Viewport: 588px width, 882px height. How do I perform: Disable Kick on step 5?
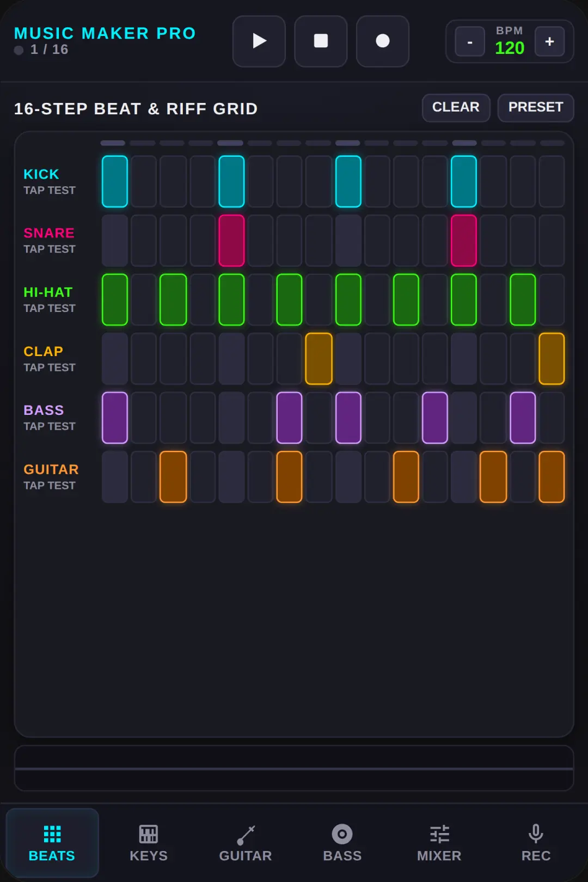pos(231,181)
